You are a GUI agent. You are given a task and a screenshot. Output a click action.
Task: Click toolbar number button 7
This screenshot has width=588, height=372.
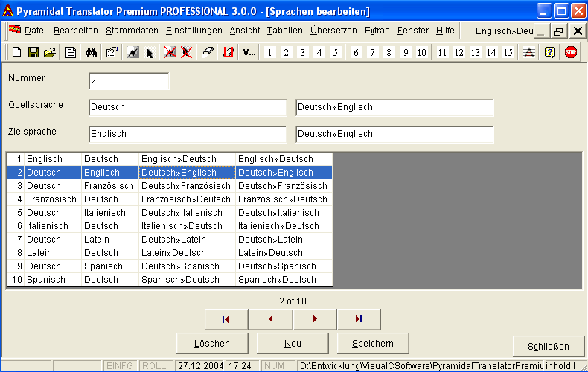pyautogui.click(x=372, y=53)
